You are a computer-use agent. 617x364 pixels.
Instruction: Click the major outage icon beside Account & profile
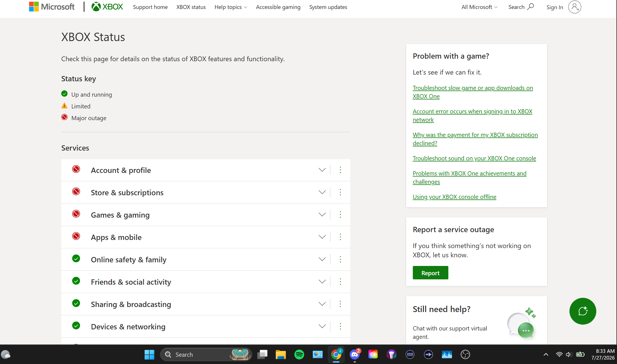76,169
